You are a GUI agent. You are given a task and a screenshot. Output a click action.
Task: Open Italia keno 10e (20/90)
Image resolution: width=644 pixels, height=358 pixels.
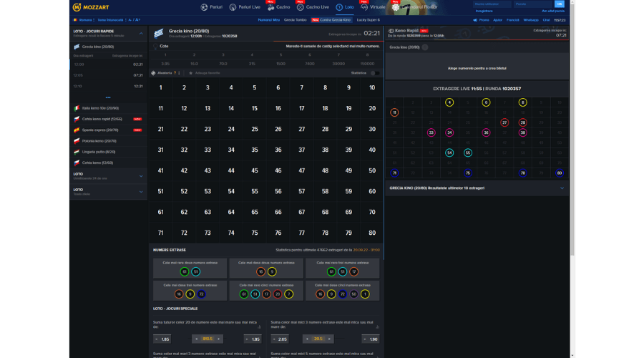point(109,108)
